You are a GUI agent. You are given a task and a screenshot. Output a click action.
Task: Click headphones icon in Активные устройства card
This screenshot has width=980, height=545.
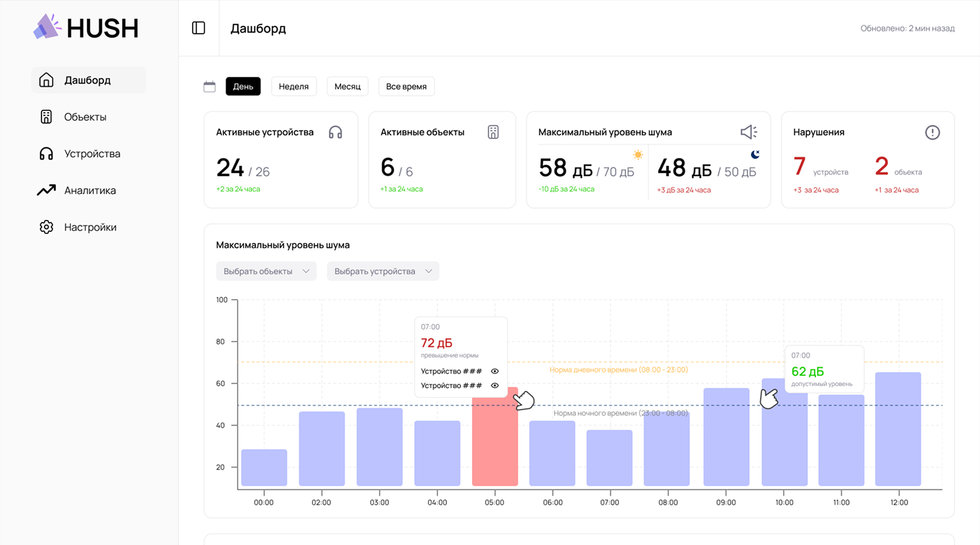pos(335,132)
